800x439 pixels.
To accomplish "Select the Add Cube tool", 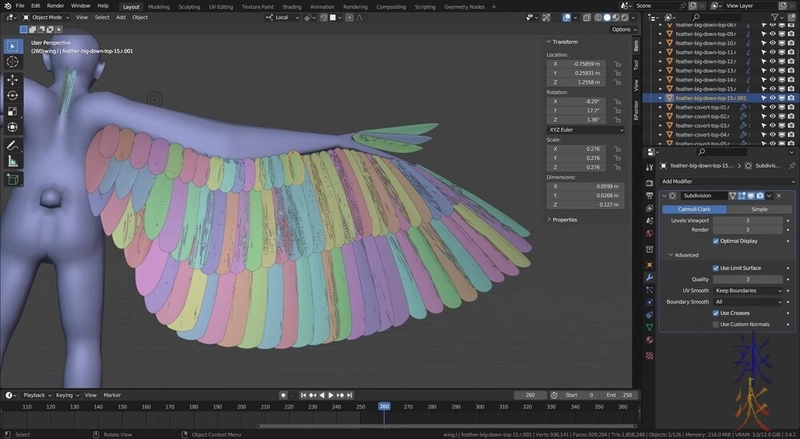I will [x=12, y=179].
